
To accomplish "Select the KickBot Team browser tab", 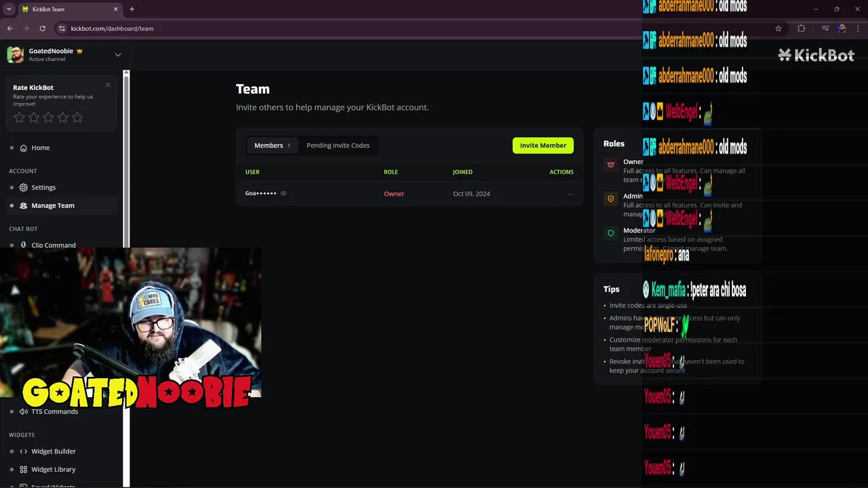I will click(70, 9).
